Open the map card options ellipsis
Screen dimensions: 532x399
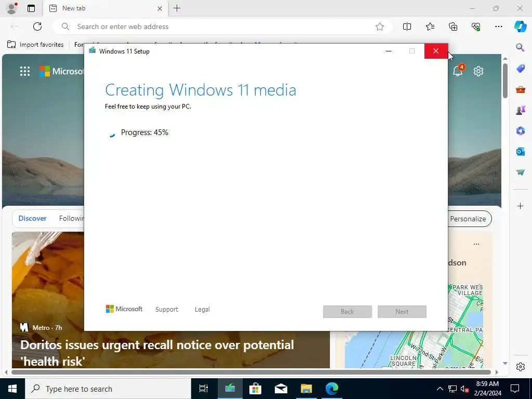click(476, 244)
